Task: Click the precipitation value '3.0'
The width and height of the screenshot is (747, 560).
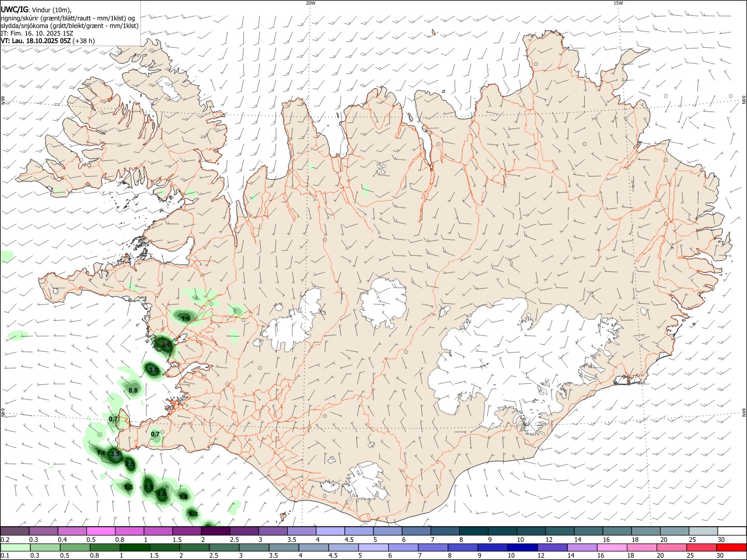Action: 153,370
